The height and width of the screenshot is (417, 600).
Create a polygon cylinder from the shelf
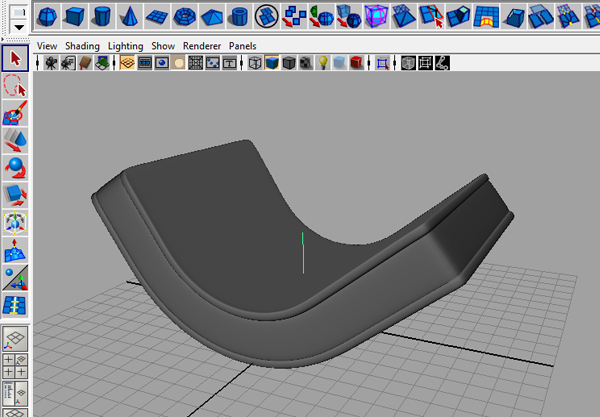point(102,15)
